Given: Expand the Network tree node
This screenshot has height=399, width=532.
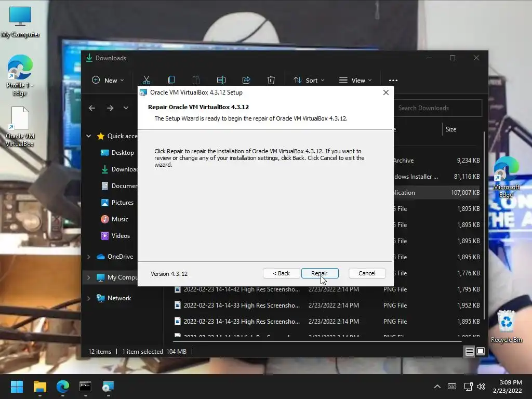Looking at the screenshot, I should tap(88, 298).
